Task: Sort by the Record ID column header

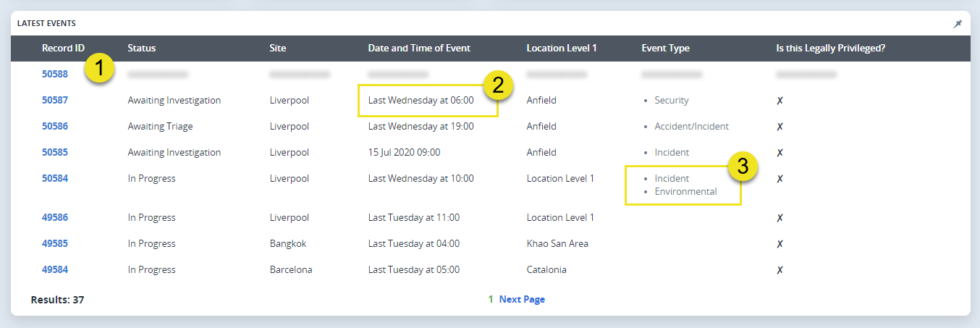Action: 63,49
